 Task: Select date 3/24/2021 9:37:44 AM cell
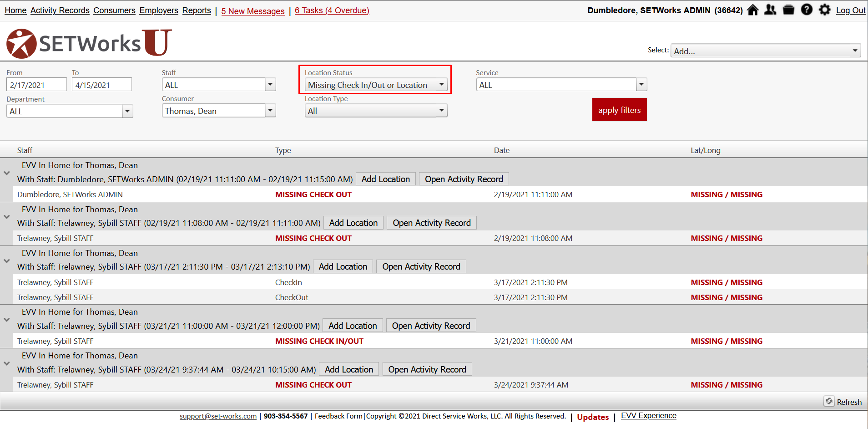(x=531, y=385)
